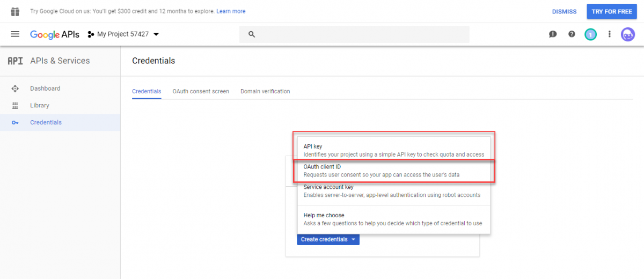
Task: Click the Library icon in sidebar
Action: coord(15,106)
